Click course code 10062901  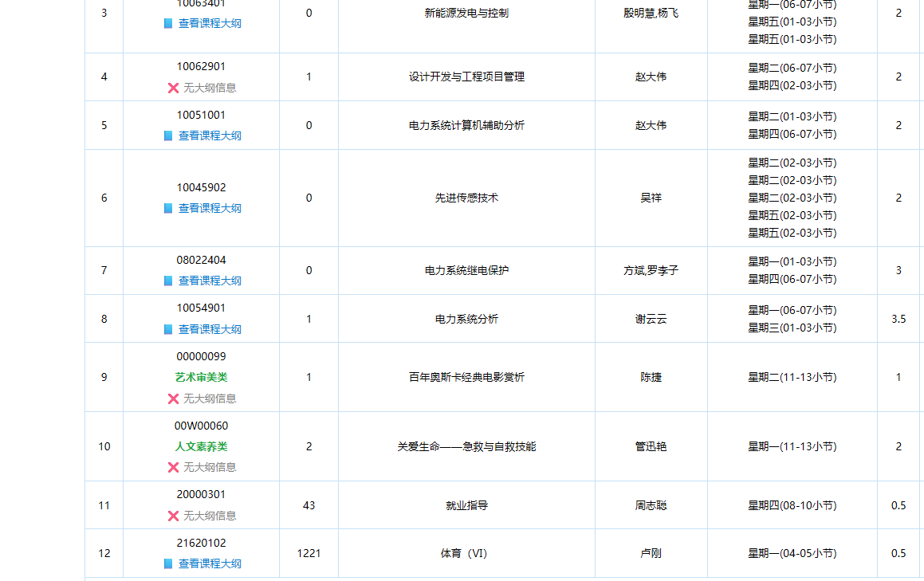point(200,67)
